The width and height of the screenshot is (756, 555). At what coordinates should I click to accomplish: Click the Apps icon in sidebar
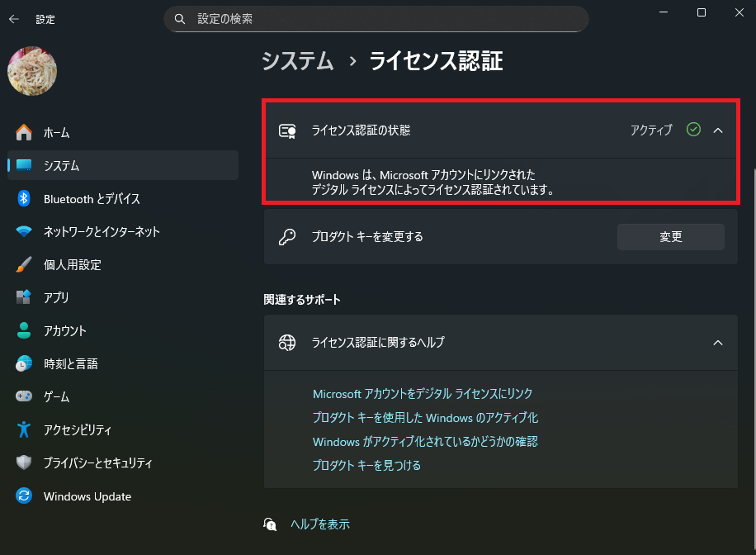[x=24, y=297]
